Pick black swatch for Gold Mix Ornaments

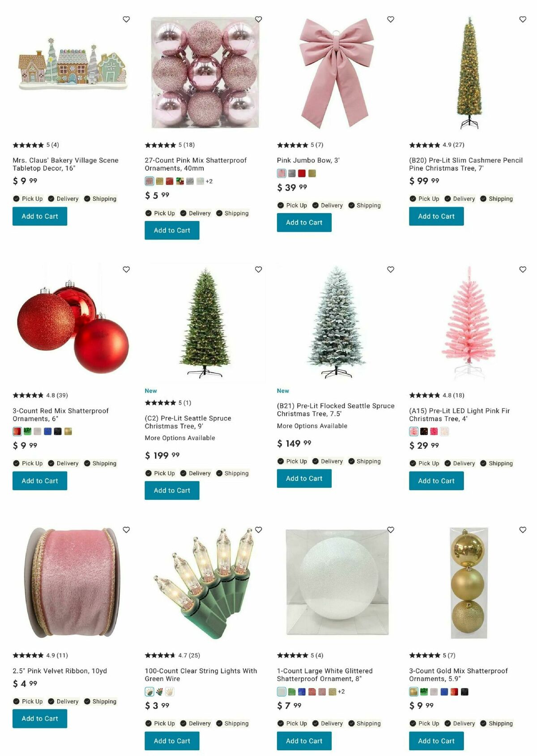point(465,692)
